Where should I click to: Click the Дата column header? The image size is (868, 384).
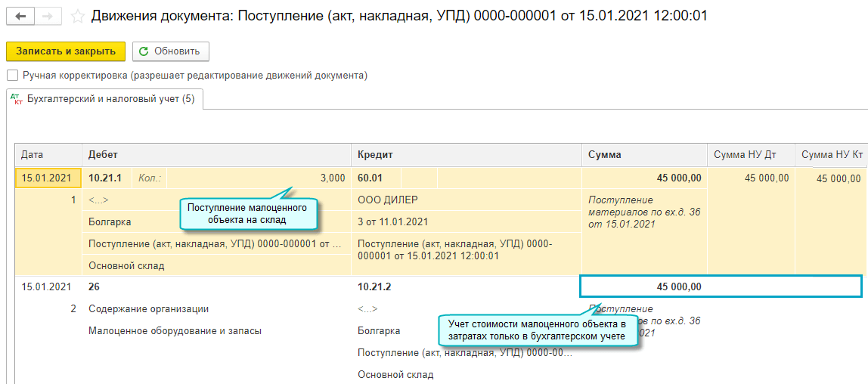pos(33,155)
